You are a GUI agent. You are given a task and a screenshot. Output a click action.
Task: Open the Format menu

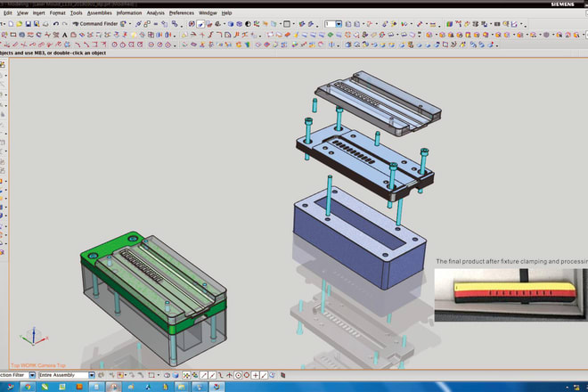(57, 13)
